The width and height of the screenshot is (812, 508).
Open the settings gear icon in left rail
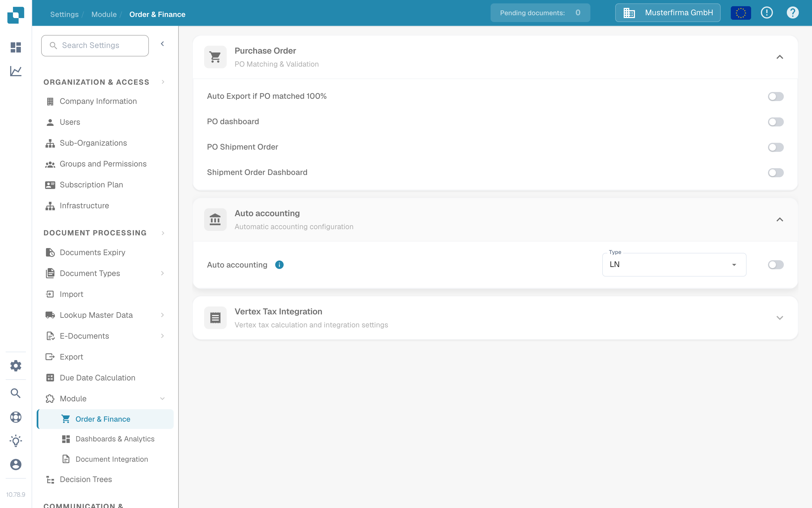[16, 365]
